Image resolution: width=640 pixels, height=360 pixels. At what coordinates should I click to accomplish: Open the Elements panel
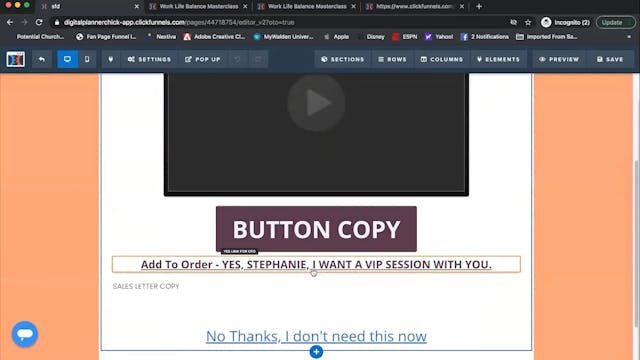[498, 59]
